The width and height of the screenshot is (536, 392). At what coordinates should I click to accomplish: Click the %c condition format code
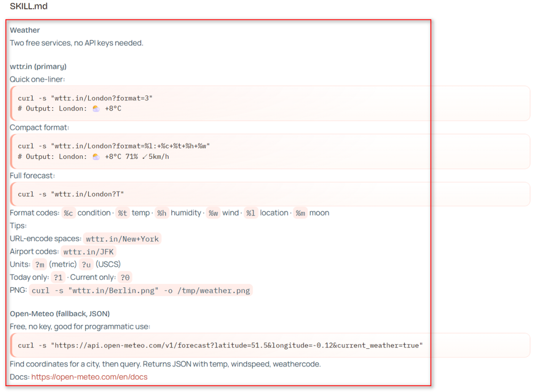[x=68, y=213]
